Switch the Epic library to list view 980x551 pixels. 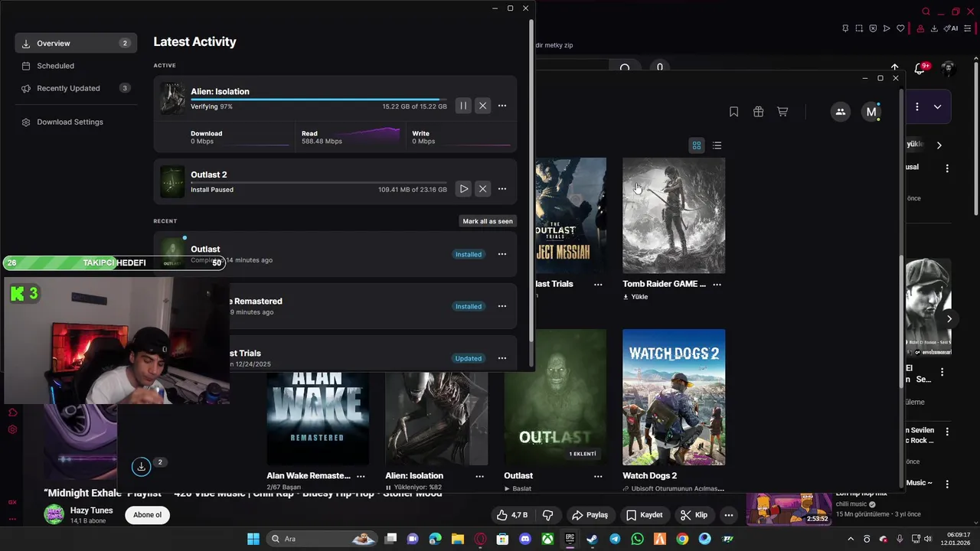[717, 145]
